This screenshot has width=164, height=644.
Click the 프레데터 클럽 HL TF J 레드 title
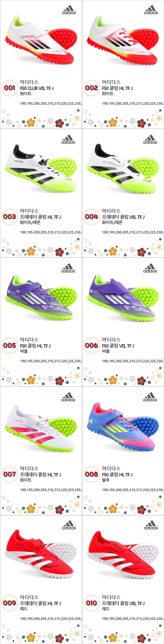coord(40,603)
